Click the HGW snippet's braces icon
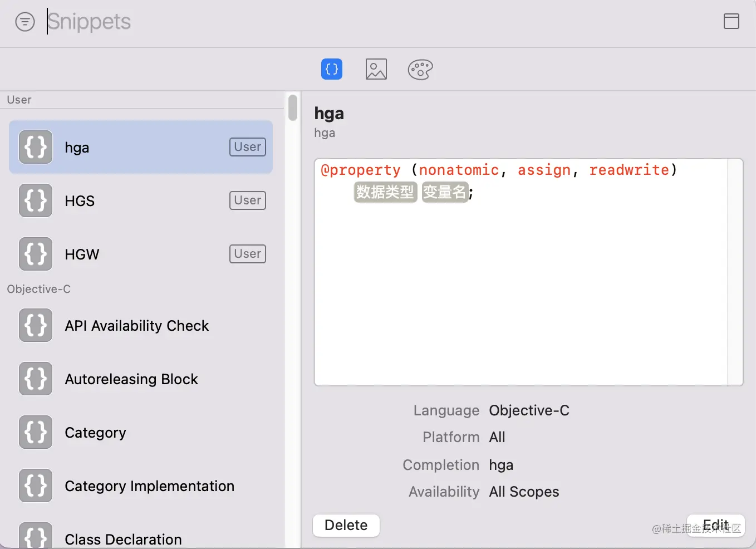Image resolution: width=756 pixels, height=549 pixels. [36, 254]
